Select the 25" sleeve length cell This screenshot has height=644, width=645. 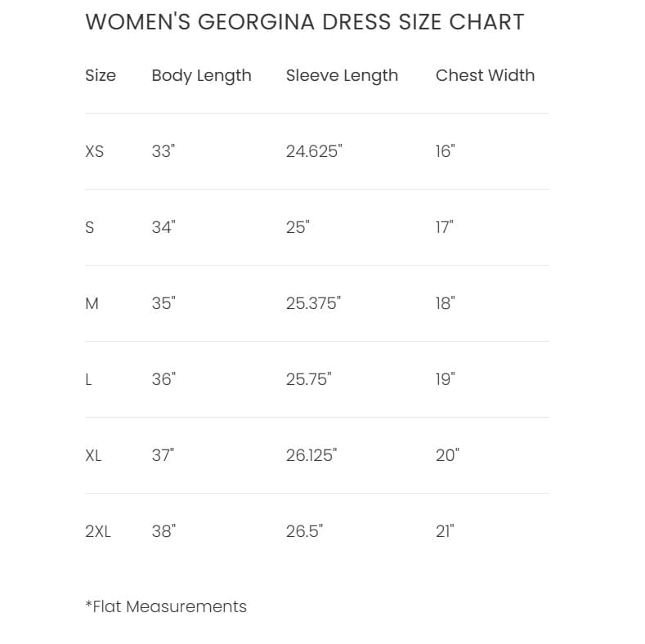[x=298, y=227]
